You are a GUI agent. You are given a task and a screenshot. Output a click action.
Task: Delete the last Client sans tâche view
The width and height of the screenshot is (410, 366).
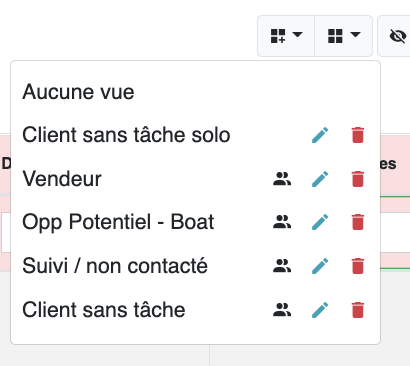tap(358, 310)
